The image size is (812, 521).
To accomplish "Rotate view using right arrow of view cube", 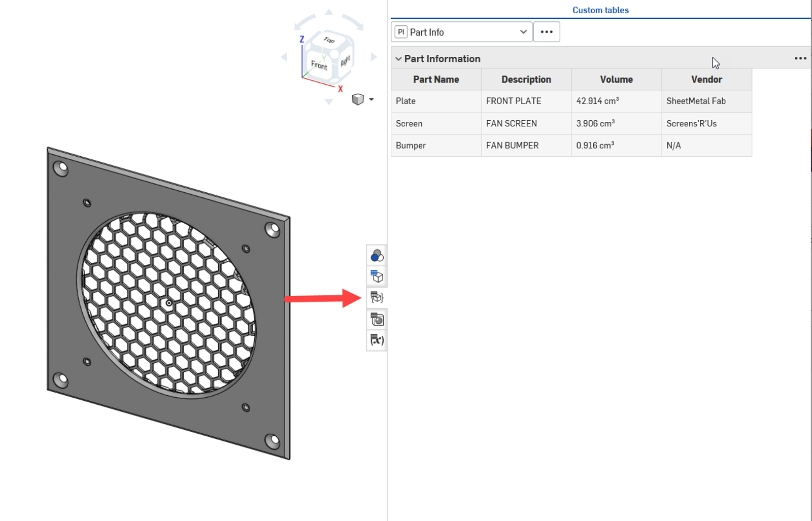I will point(374,57).
